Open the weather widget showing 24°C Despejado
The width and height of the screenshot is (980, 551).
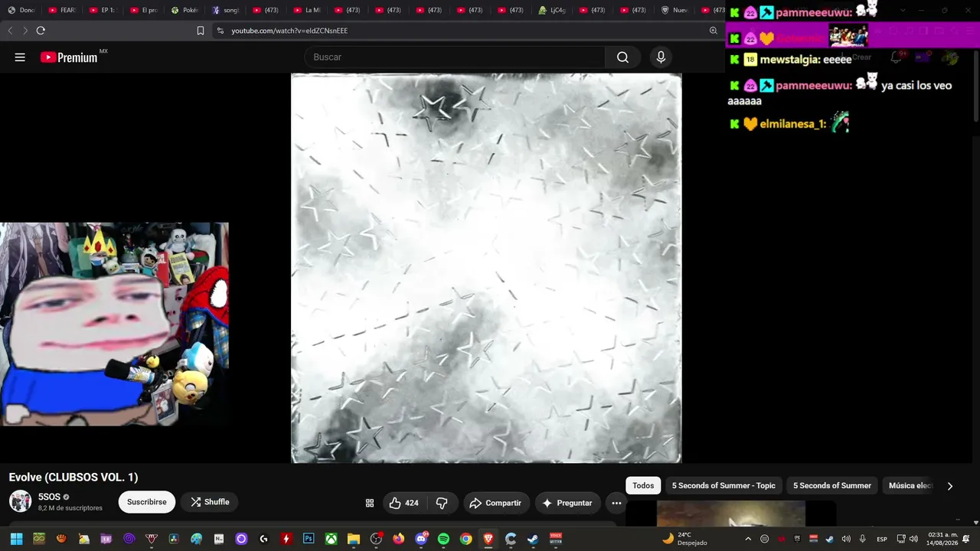pyautogui.click(x=684, y=539)
